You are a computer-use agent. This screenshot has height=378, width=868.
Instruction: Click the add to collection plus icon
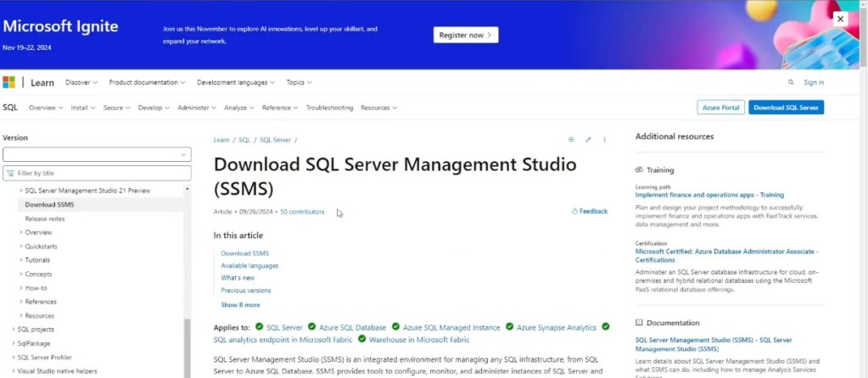click(571, 140)
